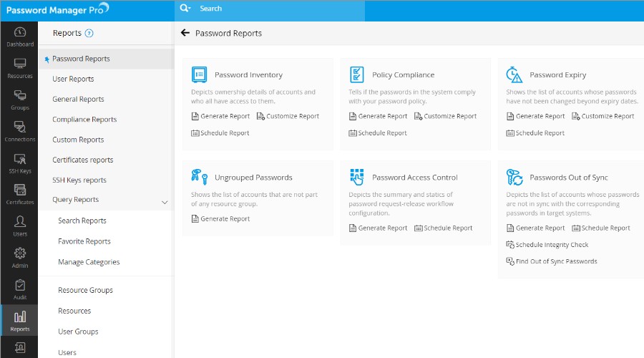Click the Ungrouped Passwords keys icon
The width and height of the screenshot is (644, 358).
199,177
